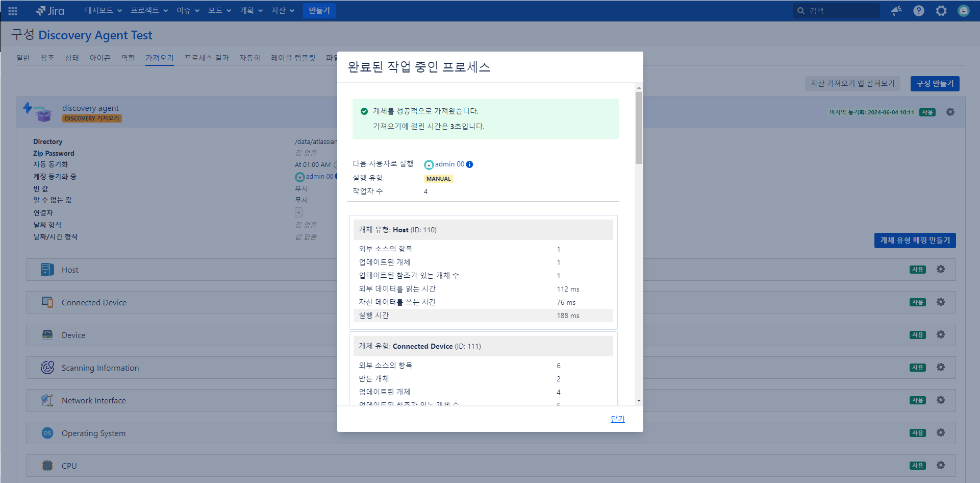
Task: Switch to the 자동화 tab
Action: [250, 58]
